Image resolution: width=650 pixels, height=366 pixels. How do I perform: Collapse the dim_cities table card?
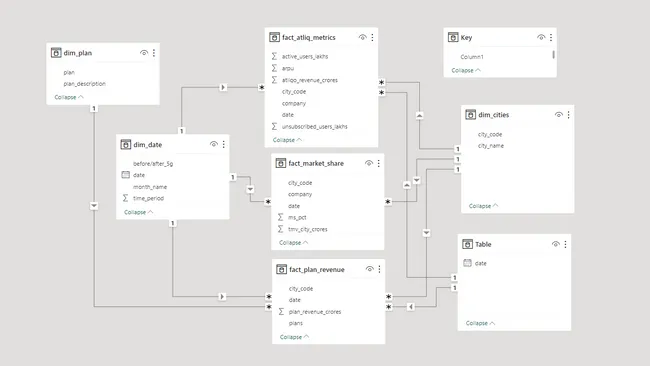[483, 206]
